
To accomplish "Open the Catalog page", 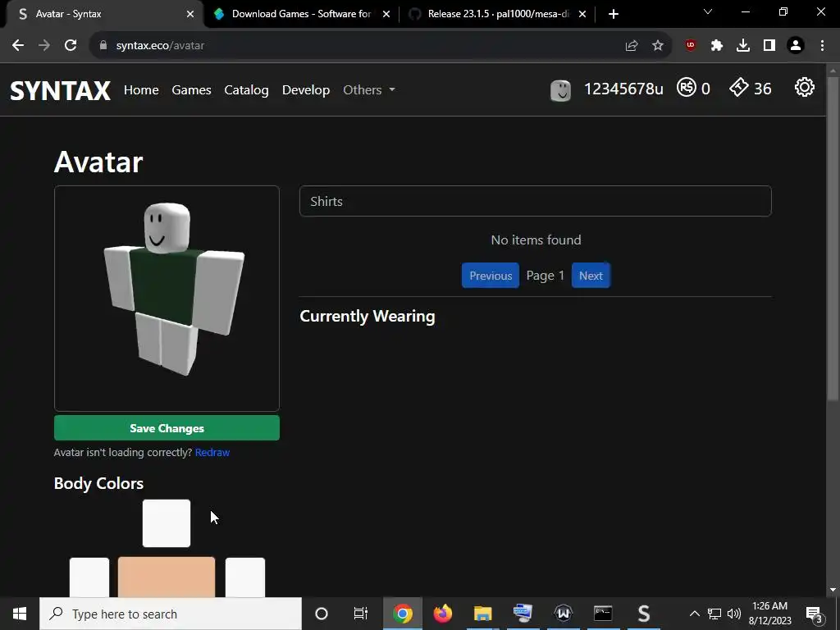I will [x=246, y=90].
